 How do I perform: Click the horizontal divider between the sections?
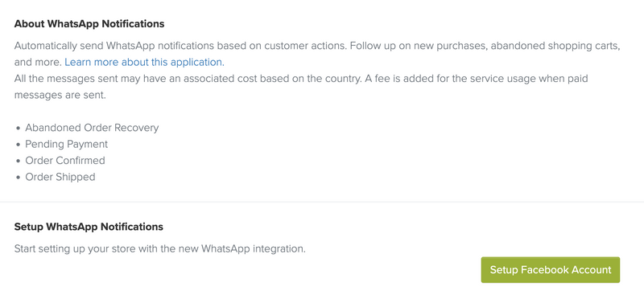[x=322, y=202]
